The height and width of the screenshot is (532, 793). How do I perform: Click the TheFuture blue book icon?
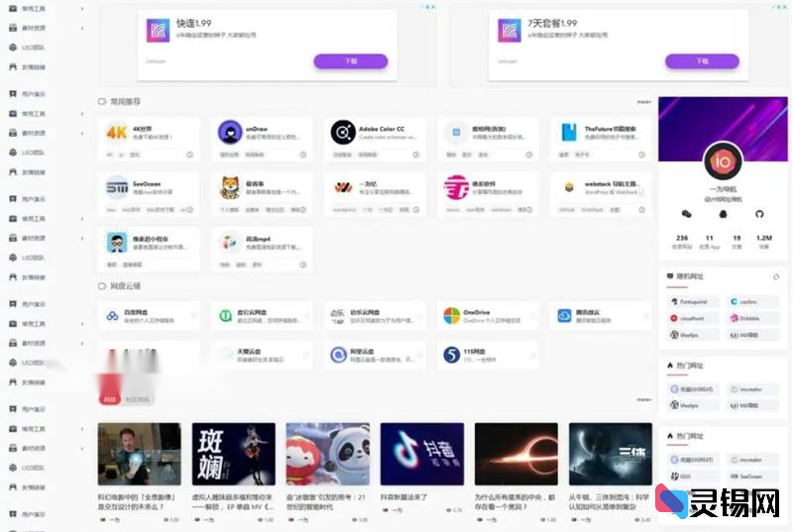point(569,133)
